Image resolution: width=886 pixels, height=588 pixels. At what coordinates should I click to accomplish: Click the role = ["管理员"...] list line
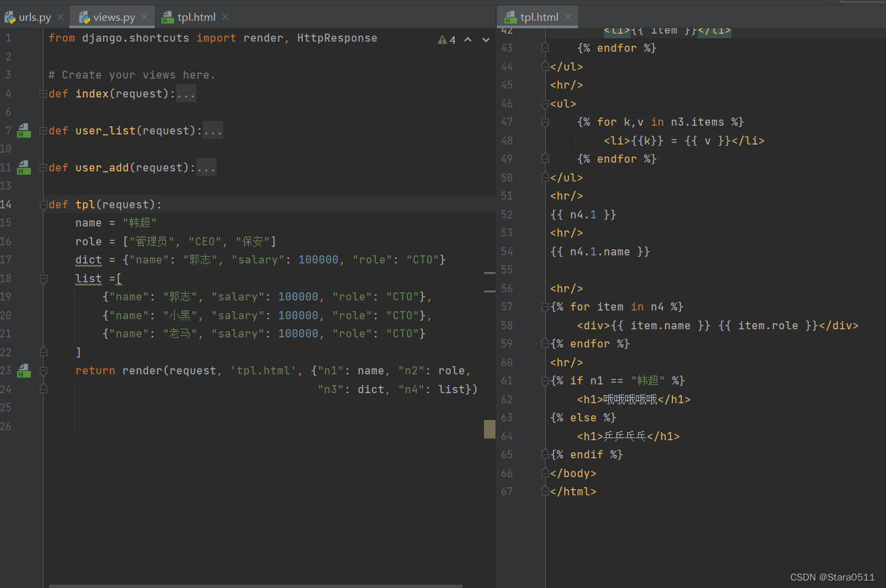coord(175,241)
